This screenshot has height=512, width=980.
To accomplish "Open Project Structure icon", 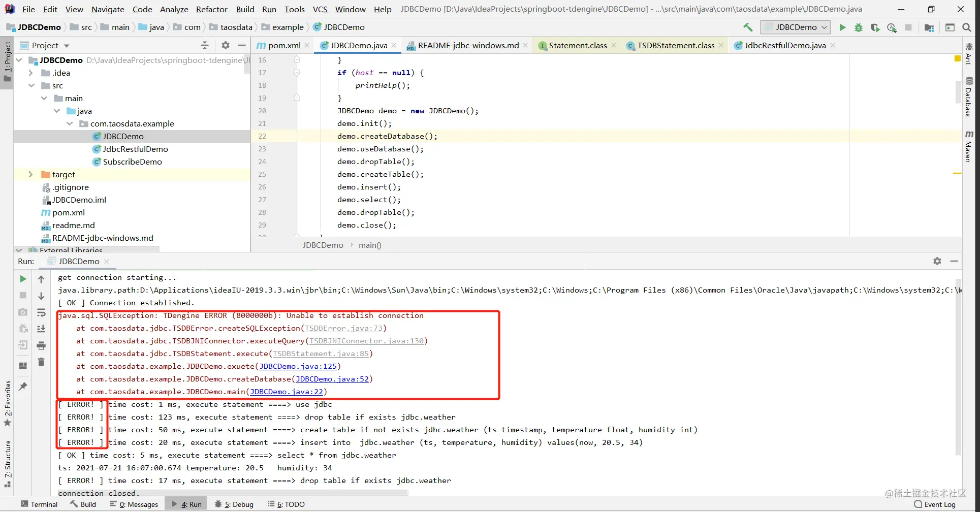I will (929, 27).
